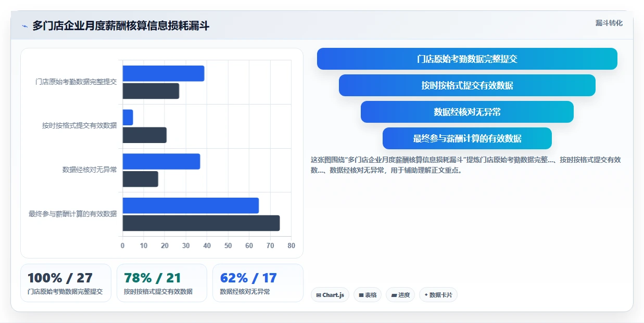Click the 表格 tag chip
This screenshot has height=323, width=644.
click(x=368, y=295)
